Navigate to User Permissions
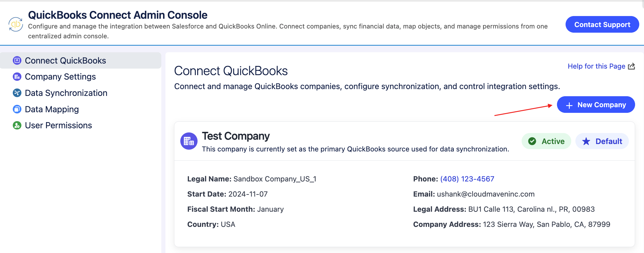Viewport: 644px width, 253px height. [x=81, y=125]
